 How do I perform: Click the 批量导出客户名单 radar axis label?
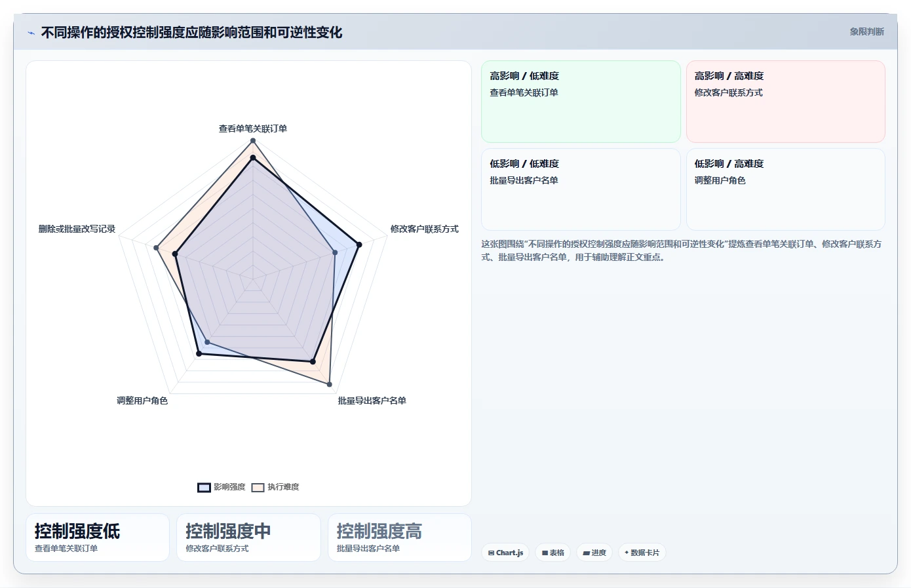(372, 401)
